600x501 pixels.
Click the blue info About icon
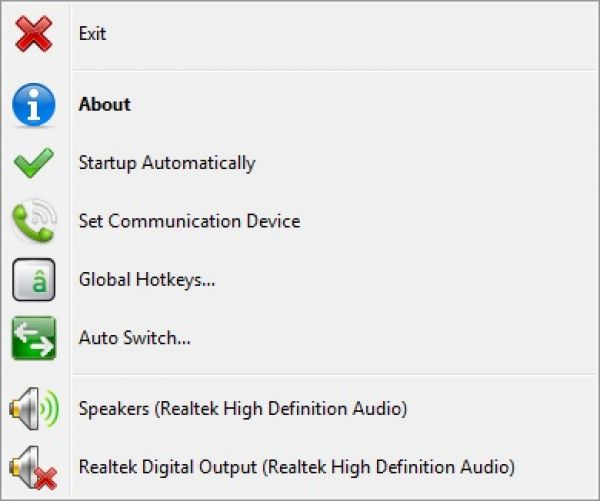pos(34,105)
